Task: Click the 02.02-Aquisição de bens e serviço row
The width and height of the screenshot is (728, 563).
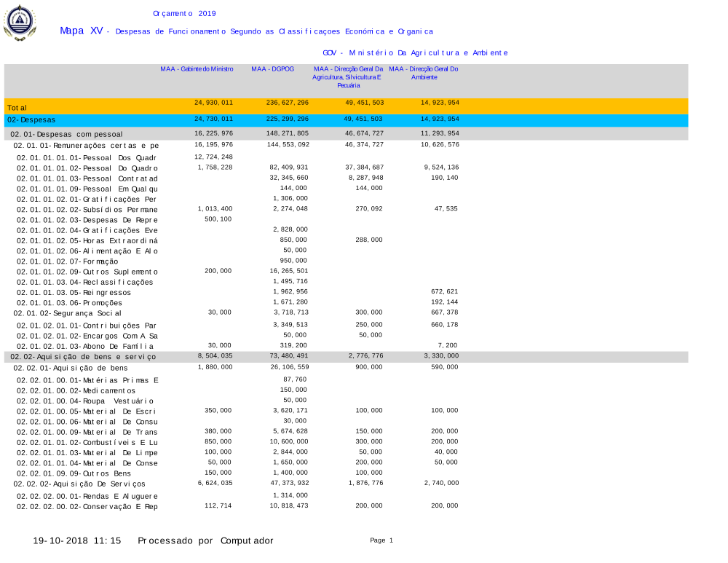Action: 82,357
